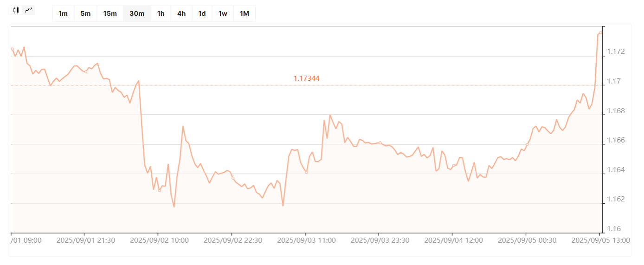Image resolution: width=644 pixels, height=265 pixels.
Task: Switch to the 5m interval
Action: tap(85, 13)
